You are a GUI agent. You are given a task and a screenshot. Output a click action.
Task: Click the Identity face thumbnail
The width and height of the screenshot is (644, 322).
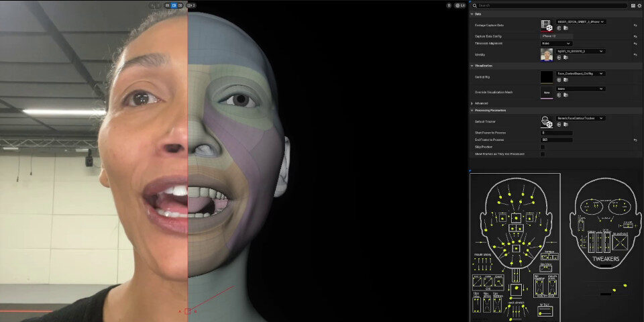click(547, 54)
